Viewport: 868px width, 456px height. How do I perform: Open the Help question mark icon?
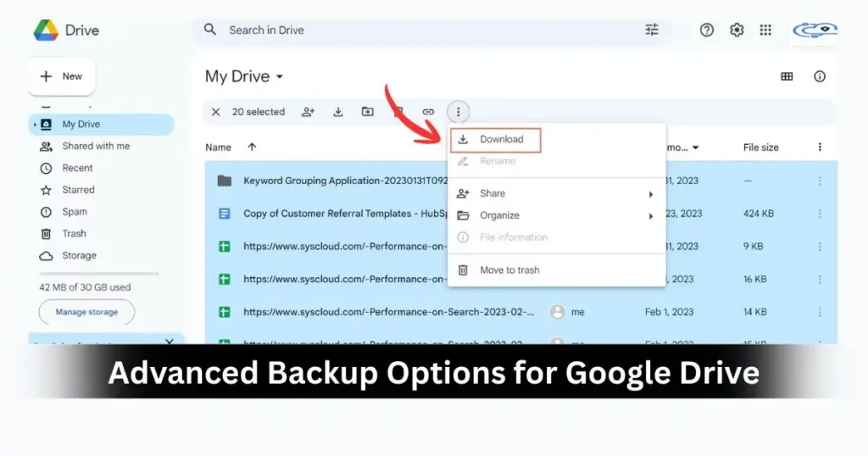coord(706,30)
